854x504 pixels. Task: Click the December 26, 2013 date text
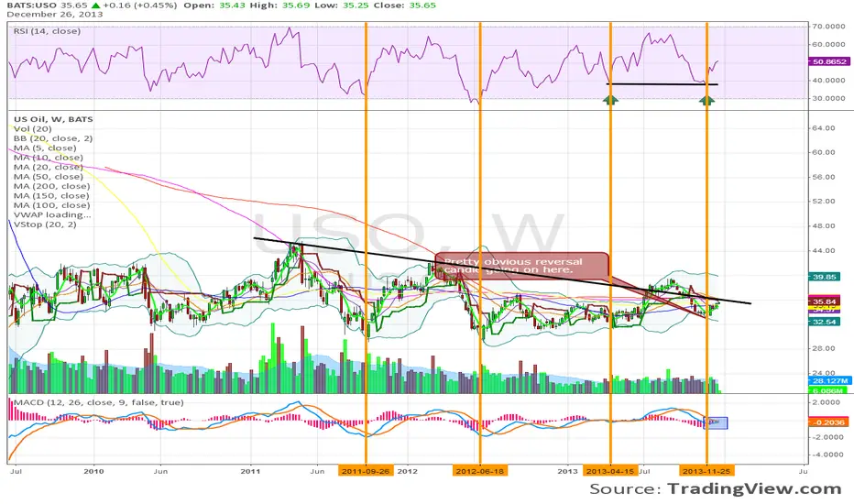(54, 14)
